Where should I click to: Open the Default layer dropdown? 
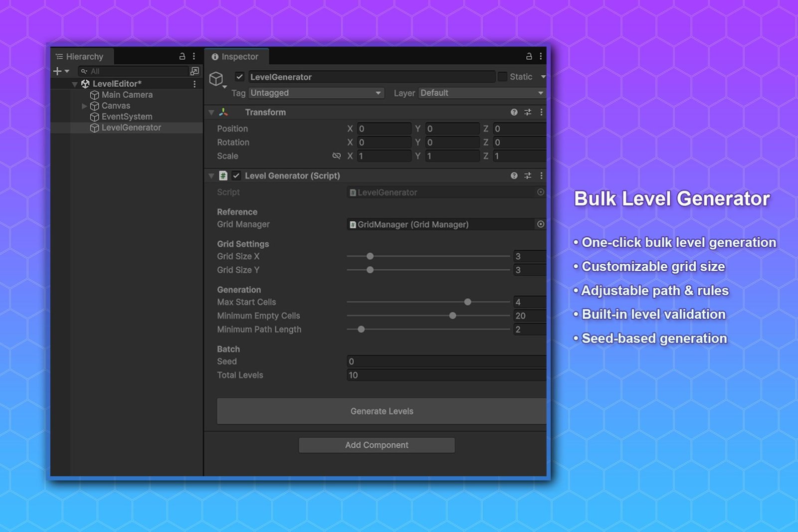[480, 93]
